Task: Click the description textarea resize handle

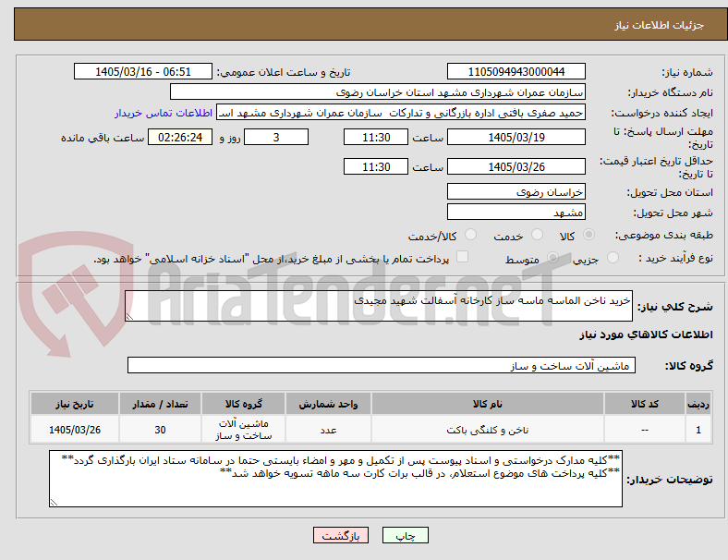Action: [x=129, y=317]
